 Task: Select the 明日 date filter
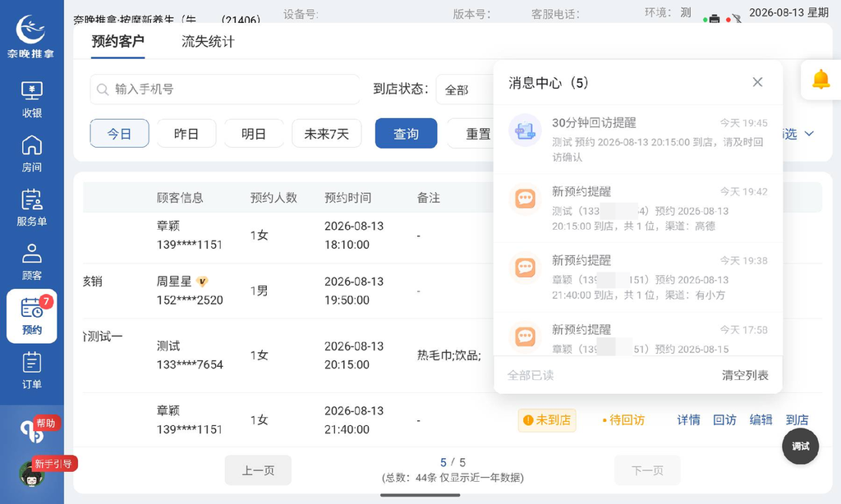pos(254,134)
